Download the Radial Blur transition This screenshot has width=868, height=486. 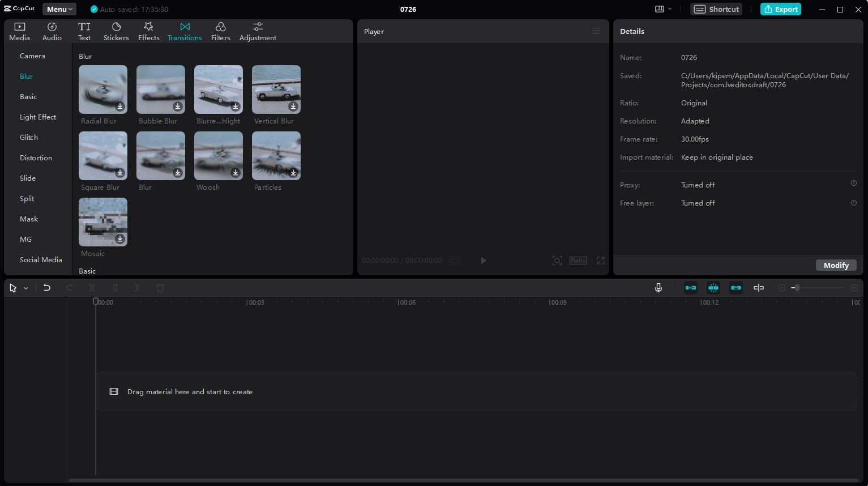point(120,106)
